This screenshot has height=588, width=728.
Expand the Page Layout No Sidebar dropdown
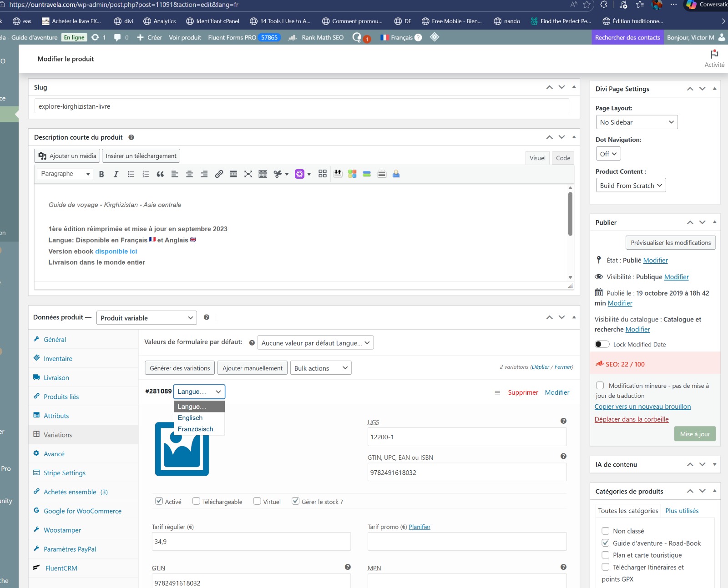(636, 122)
